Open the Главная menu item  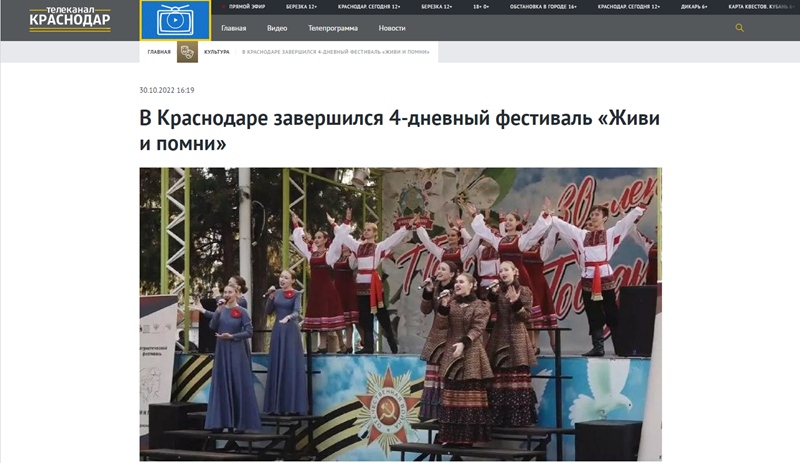(234, 28)
